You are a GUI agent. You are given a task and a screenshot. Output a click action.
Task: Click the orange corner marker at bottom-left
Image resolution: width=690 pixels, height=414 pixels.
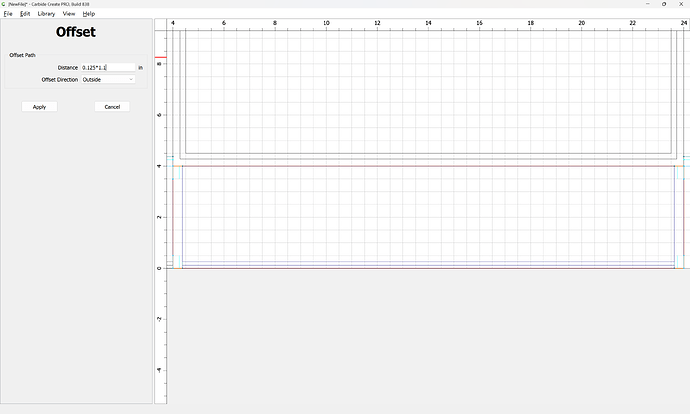pyautogui.click(x=177, y=267)
